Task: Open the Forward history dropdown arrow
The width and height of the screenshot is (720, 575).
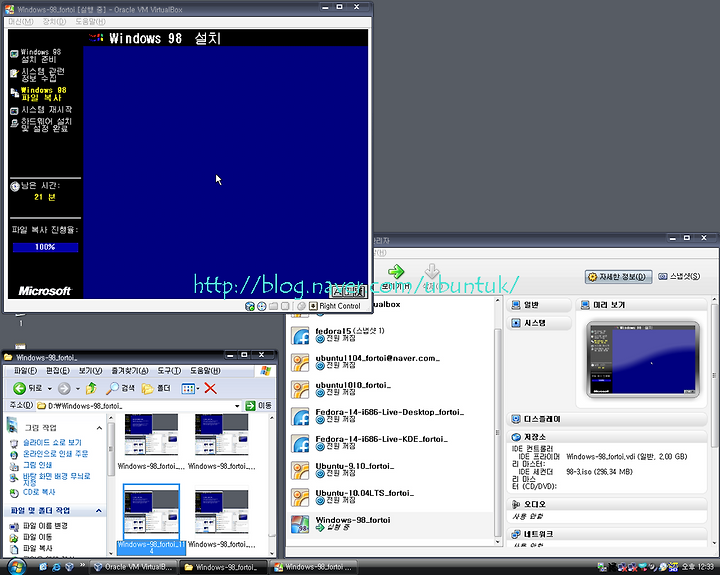Action: [78, 389]
